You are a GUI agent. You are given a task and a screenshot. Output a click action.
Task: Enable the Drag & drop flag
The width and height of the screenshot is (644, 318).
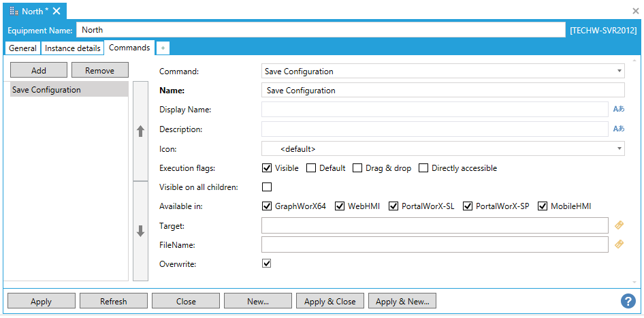(357, 168)
